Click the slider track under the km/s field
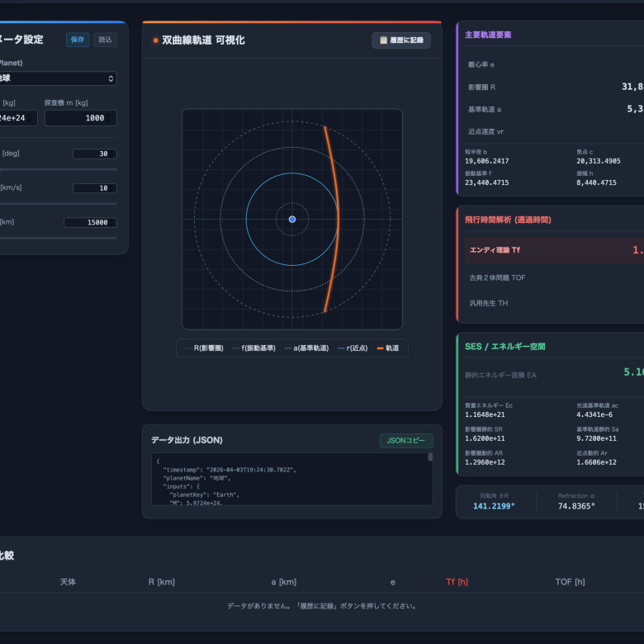This screenshot has width=644, height=644. pos(58,203)
